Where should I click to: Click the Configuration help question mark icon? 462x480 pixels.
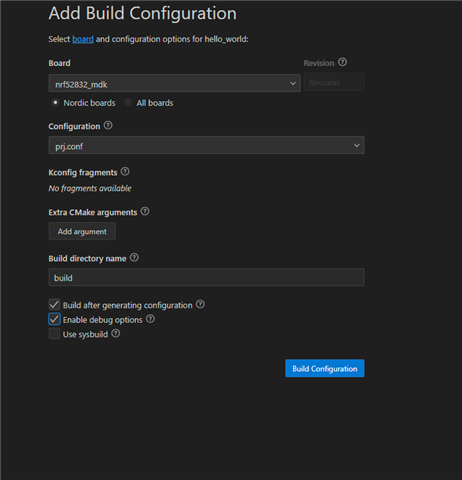(108, 125)
